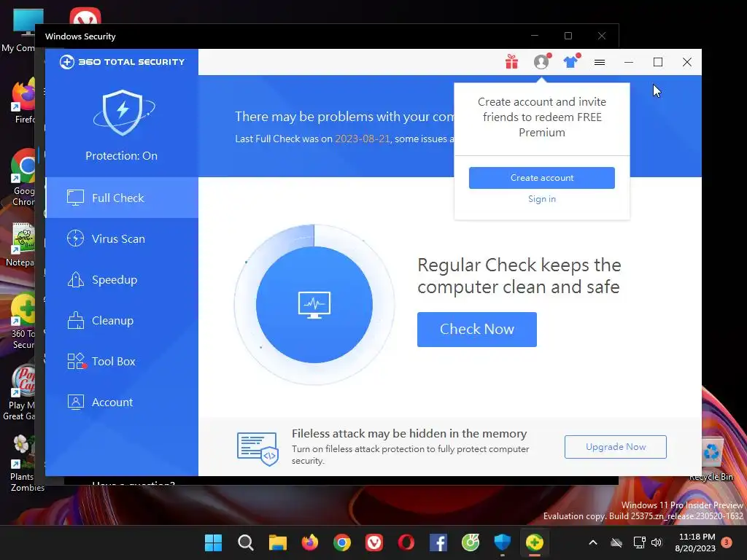747x560 pixels.
Task: Click the user account avatar icon
Action: coord(541,62)
